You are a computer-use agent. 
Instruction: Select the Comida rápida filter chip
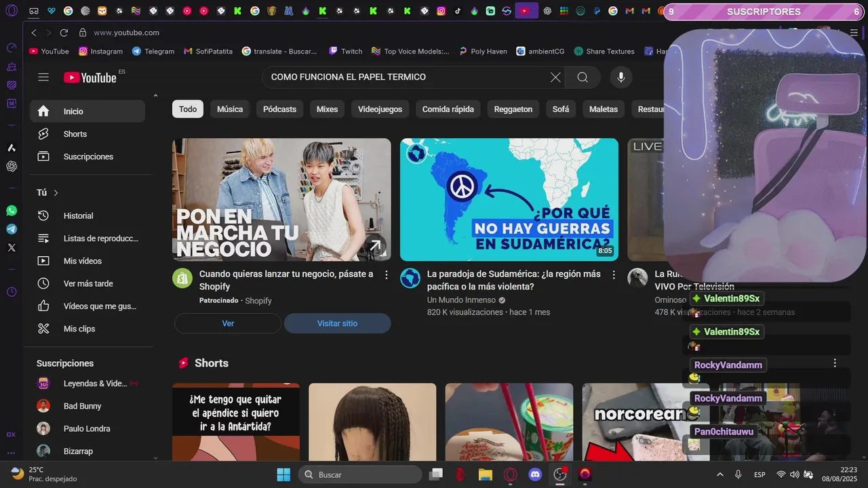pyautogui.click(x=448, y=109)
